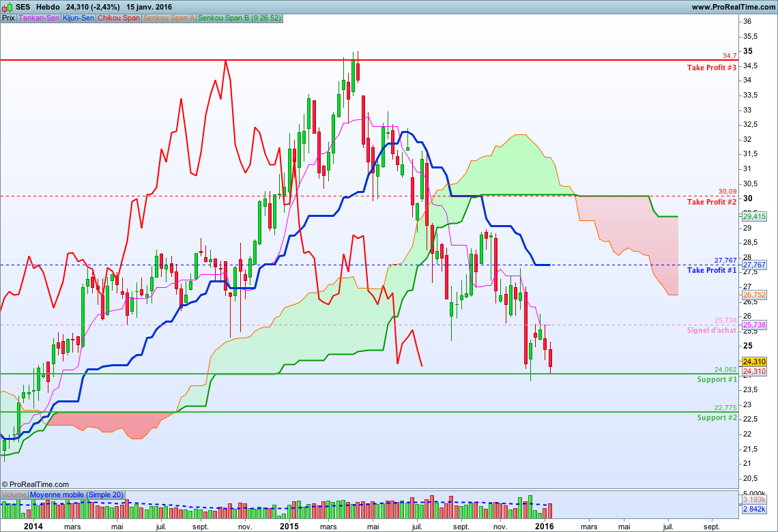Screen dimensions: 778x532
Task: Click the Chikou Span indicator label
Action: tap(119, 18)
